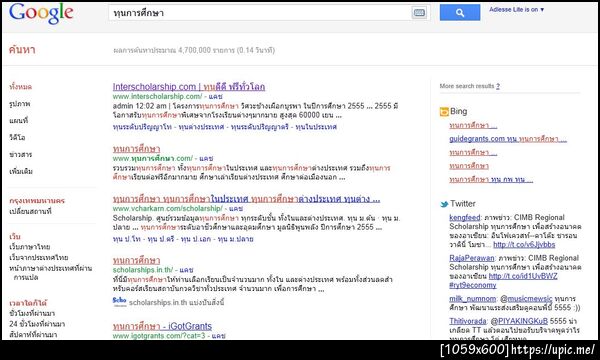Open the Adlesse Lite is on dropdown
600x360 pixels.
coord(516,9)
